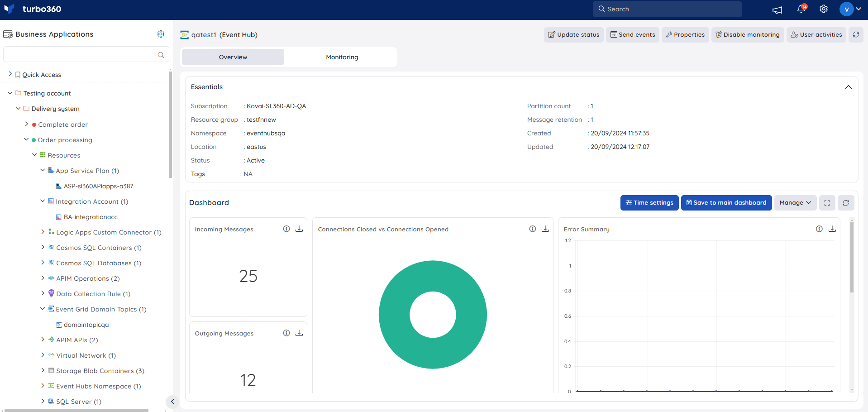Show Outgoing Messages info icon
This screenshot has width=868, height=412.
coord(286,333)
